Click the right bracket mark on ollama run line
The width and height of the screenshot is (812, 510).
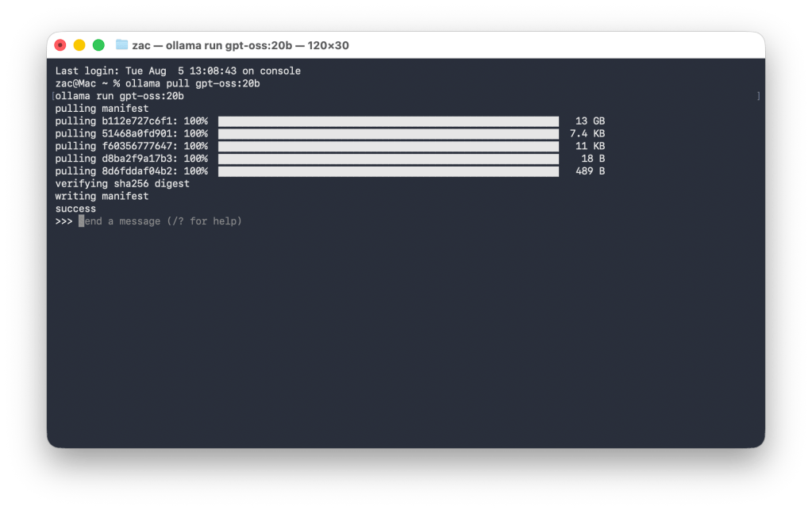coord(759,96)
